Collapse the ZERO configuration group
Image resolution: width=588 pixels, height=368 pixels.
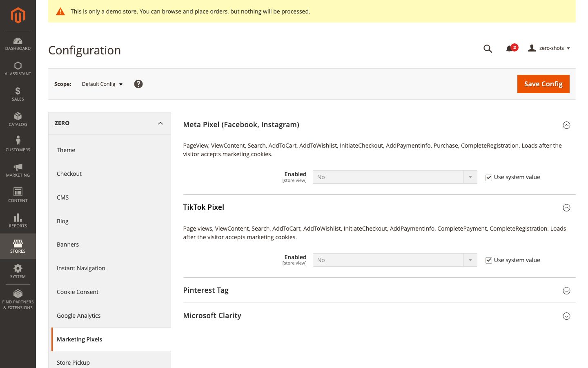click(x=109, y=123)
